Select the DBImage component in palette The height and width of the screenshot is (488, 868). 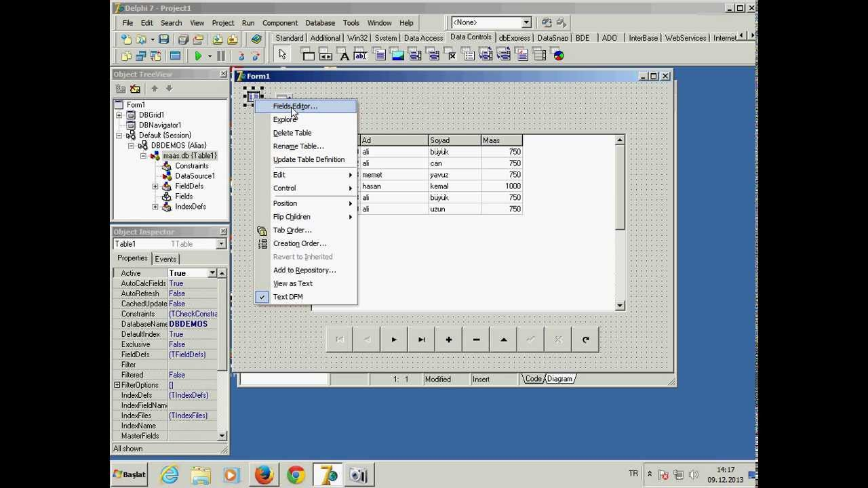pyautogui.click(x=397, y=55)
